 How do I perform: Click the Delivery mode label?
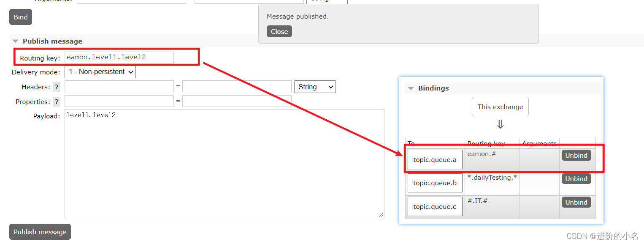[36, 72]
